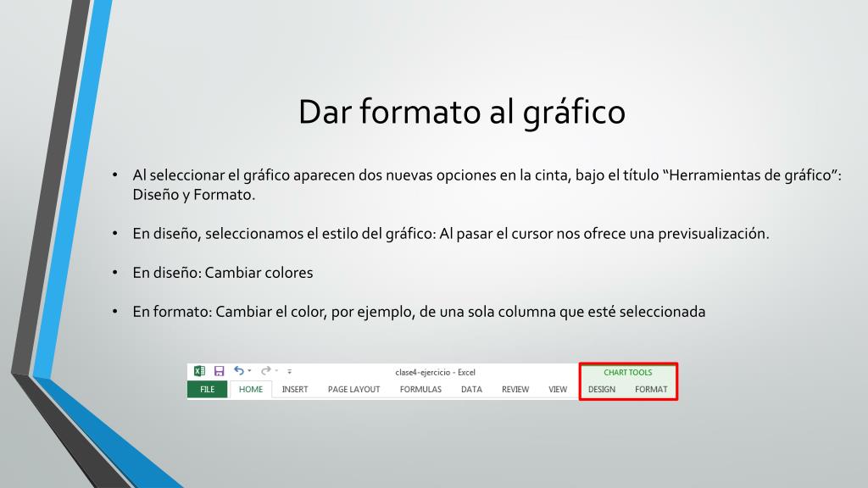Screen dimensions: 868x488
Task: Switch to the FORMULAS ribbon tab
Action: point(420,390)
